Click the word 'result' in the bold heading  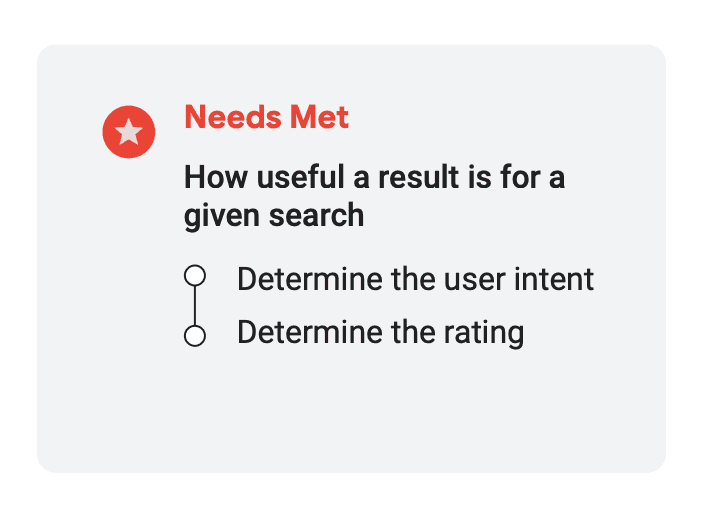coord(419,177)
